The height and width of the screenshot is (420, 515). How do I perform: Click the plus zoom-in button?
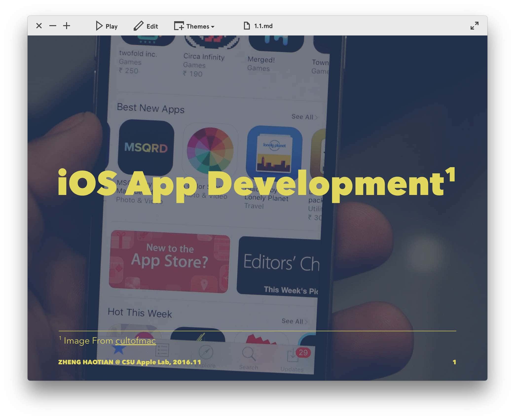point(67,26)
